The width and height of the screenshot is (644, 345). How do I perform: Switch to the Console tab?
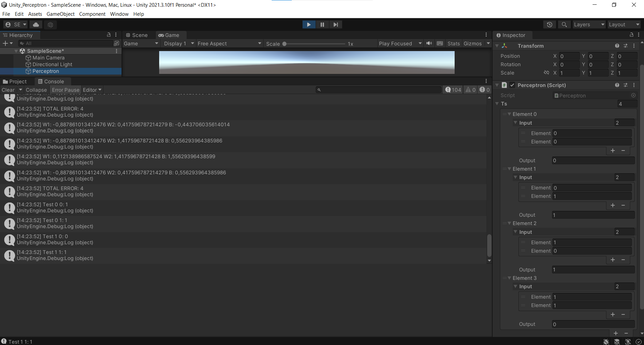[x=51, y=82]
